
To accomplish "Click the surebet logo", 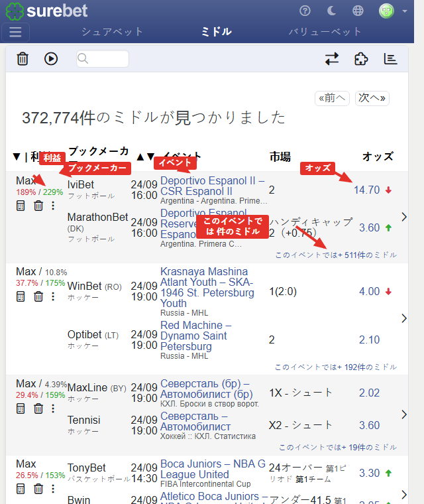I will 47,11.
